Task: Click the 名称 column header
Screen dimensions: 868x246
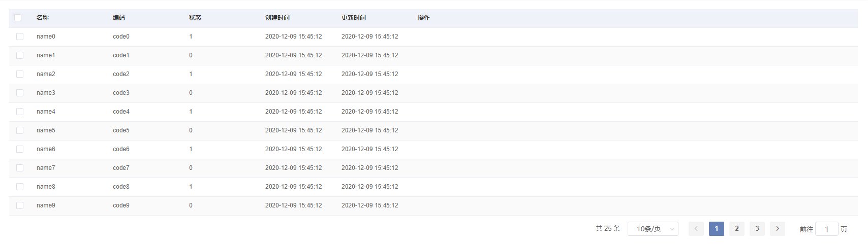Action: click(x=43, y=18)
